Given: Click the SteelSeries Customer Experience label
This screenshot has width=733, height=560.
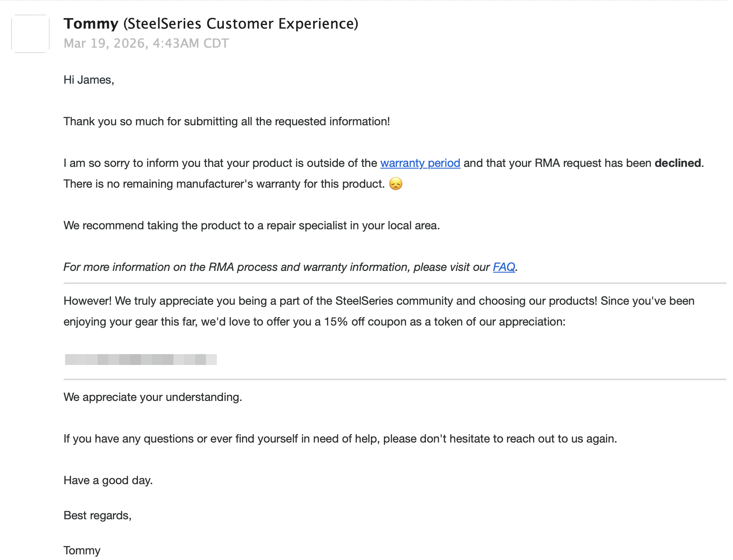Looking at the screenshot, I should (241, 23).
